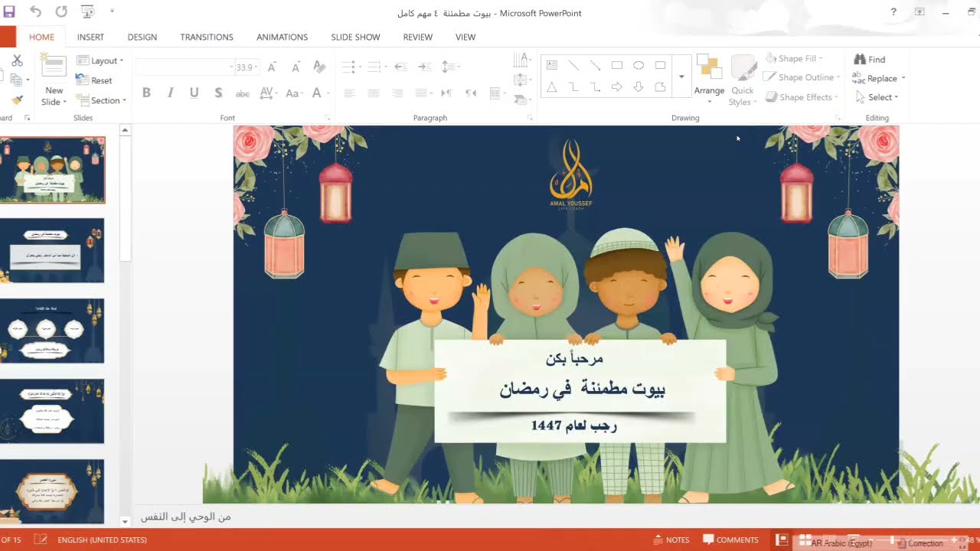Toggle Text Shadow formatting
980x551 pixels.
[x=218, y=93]
